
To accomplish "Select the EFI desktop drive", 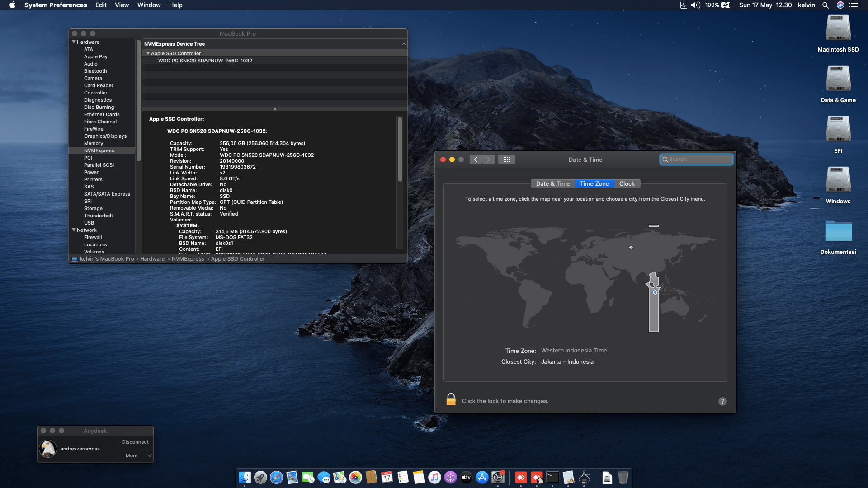I will pos(838,135).
